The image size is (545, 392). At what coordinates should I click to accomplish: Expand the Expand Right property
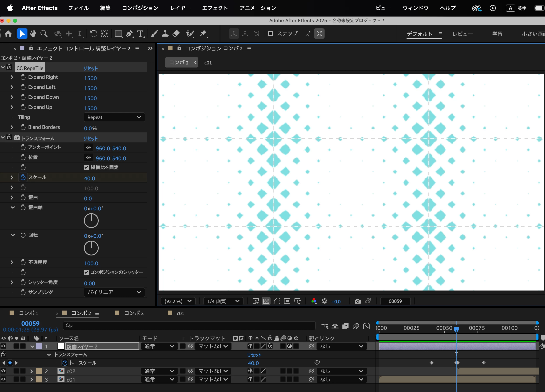tap(12, 77)
